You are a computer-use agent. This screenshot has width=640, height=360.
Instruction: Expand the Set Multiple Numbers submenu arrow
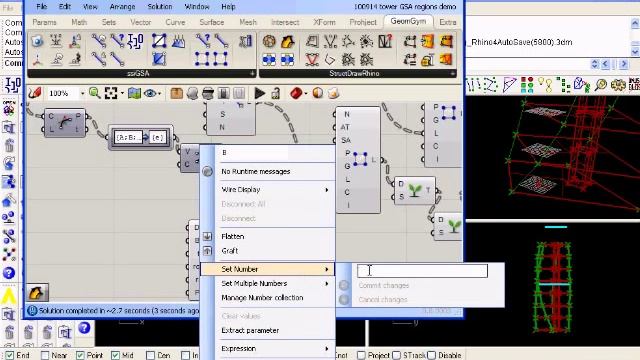pos(327,283)
